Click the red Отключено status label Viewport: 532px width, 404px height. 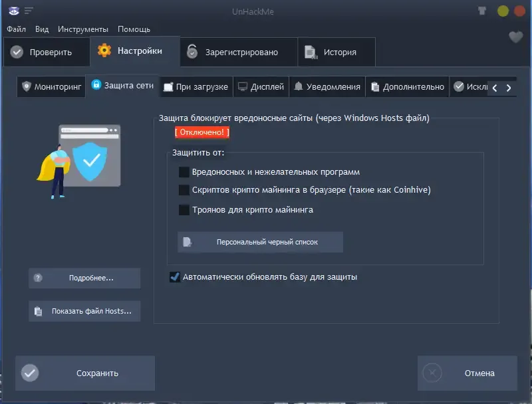tap(201, 132)
